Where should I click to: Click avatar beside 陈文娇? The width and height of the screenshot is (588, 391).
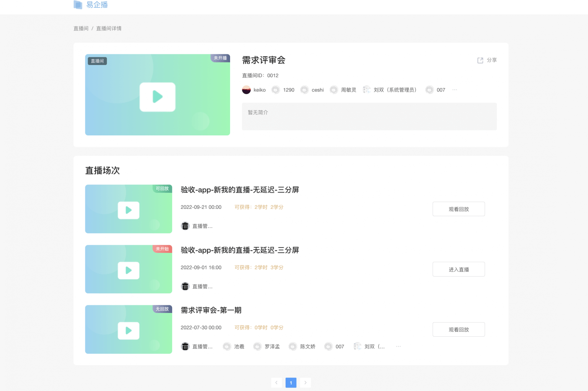point(293,347)
